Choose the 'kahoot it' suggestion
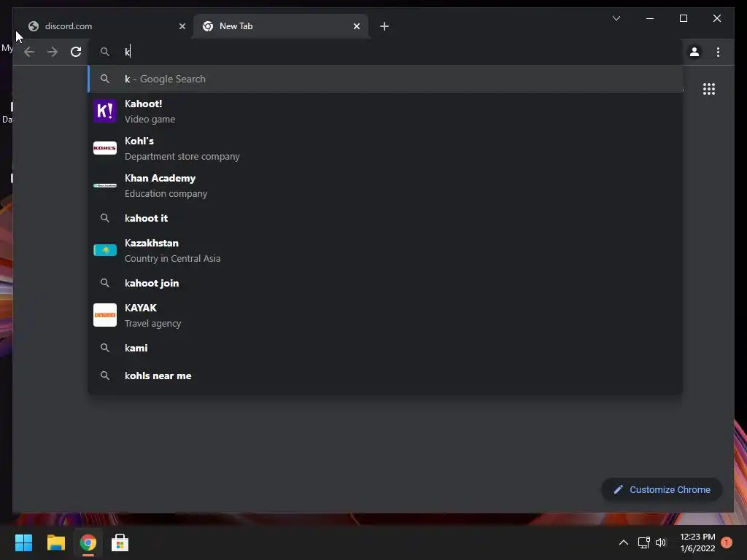This screenshot has height=560, width=747. [385, 218]
